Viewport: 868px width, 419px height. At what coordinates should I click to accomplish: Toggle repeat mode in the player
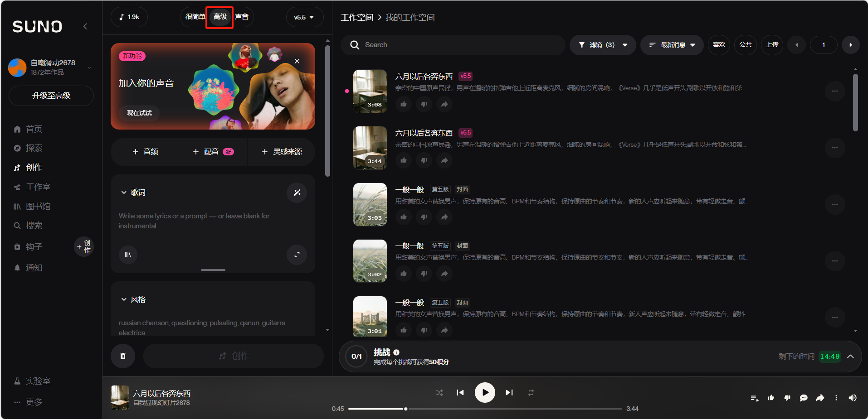[531, 393]
